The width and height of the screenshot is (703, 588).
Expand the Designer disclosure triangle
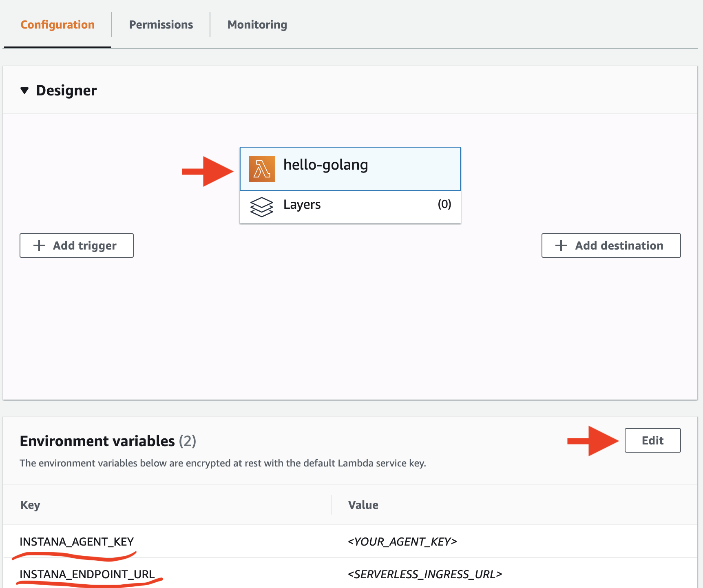pyautogui.click(x=25, y=90)
